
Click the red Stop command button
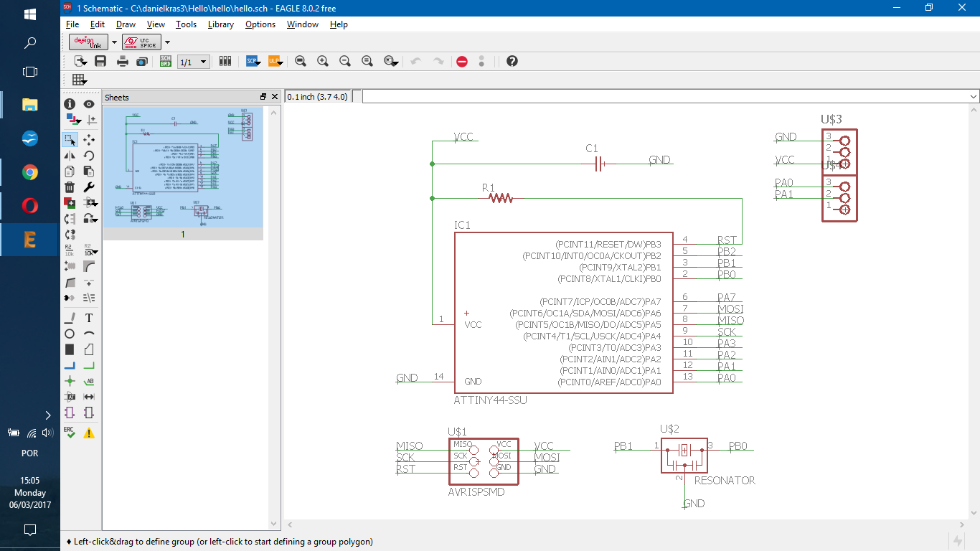point(462,62)
